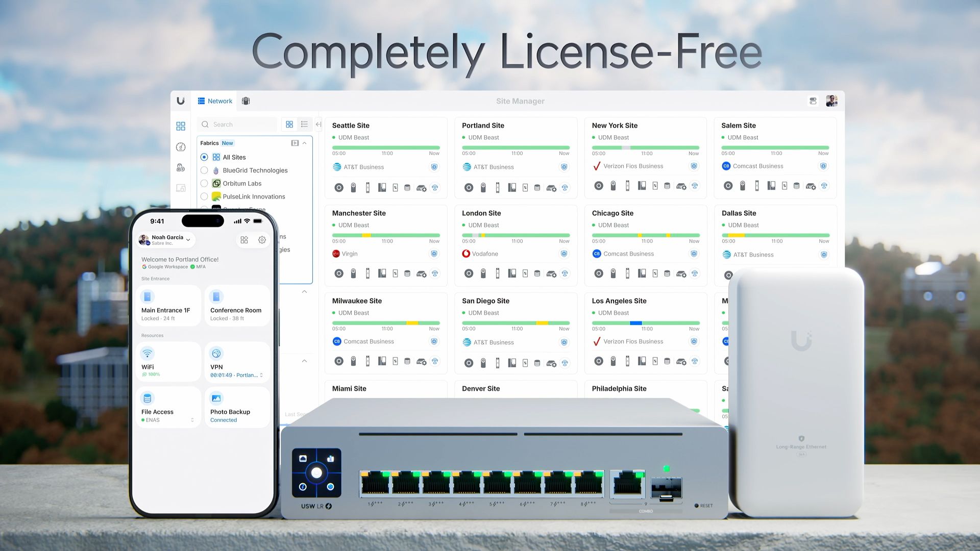Select the Orbitum Labs radio button
The width and height of the screenshot is (980, 551).
pyautogui.click(x=204, y=184)
